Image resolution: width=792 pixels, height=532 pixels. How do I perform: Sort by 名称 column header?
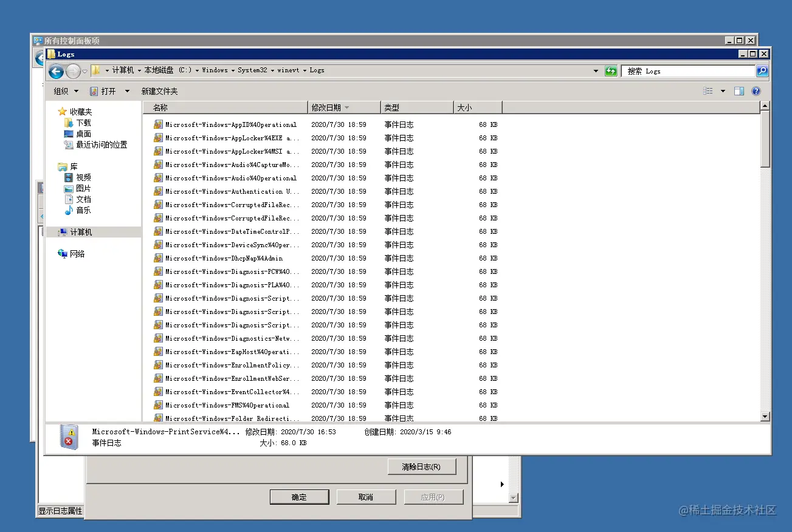pos(226,107)
